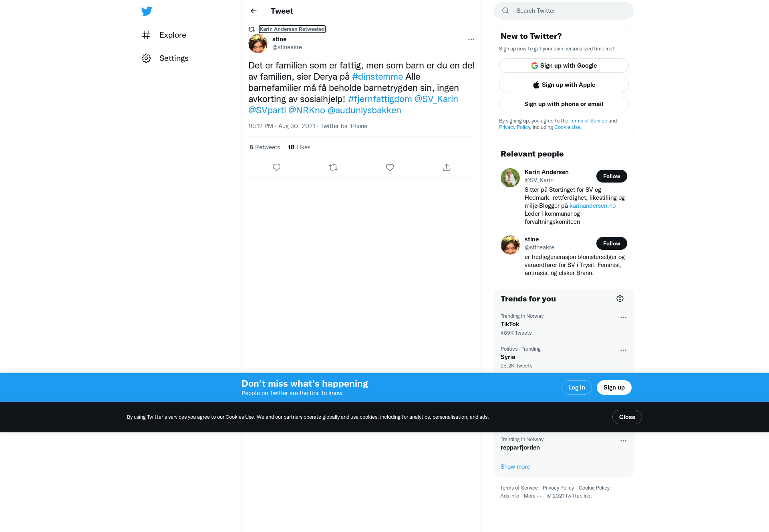Follow stine @stineakre
Image resolution: width=769 pixels, height=532 pixels.
[612, 243]
